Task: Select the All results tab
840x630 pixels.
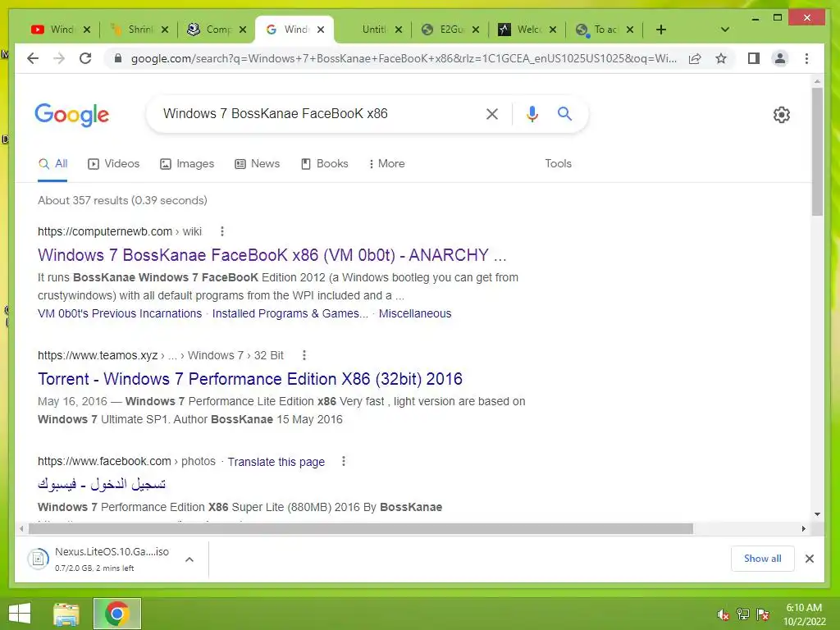Action: point(52,163)
